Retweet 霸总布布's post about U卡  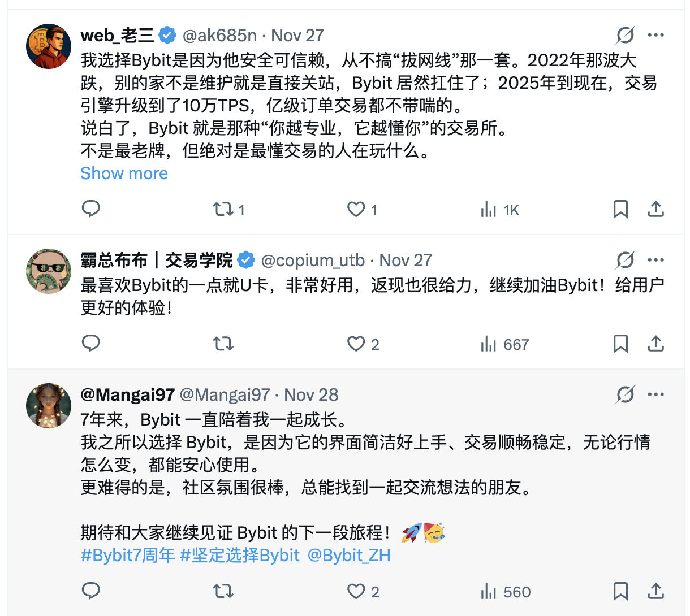click(223, 344)
